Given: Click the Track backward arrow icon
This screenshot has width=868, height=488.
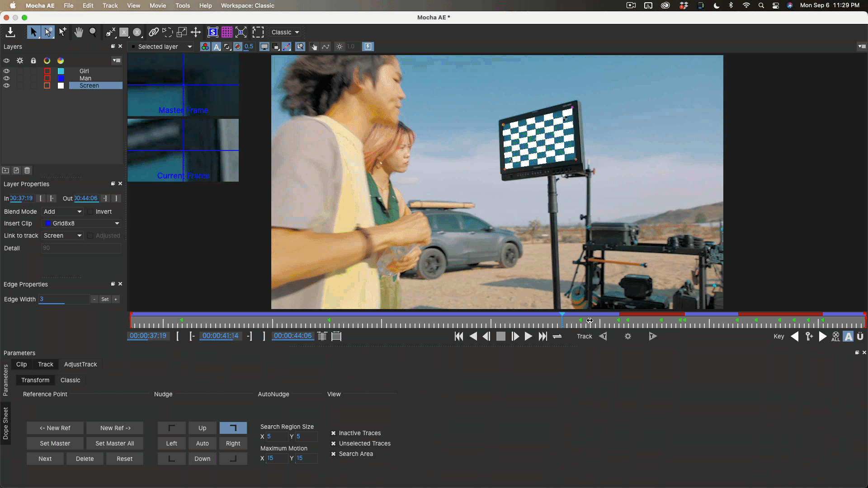Looking at the screenshot, I should [x=603, y=336].
